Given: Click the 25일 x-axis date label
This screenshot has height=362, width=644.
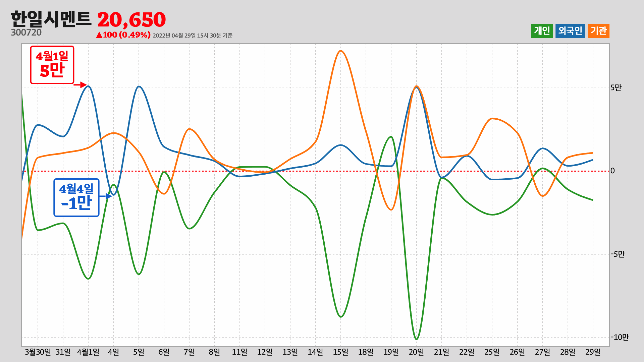Looking at the screenshot, I should coord(492,352).
